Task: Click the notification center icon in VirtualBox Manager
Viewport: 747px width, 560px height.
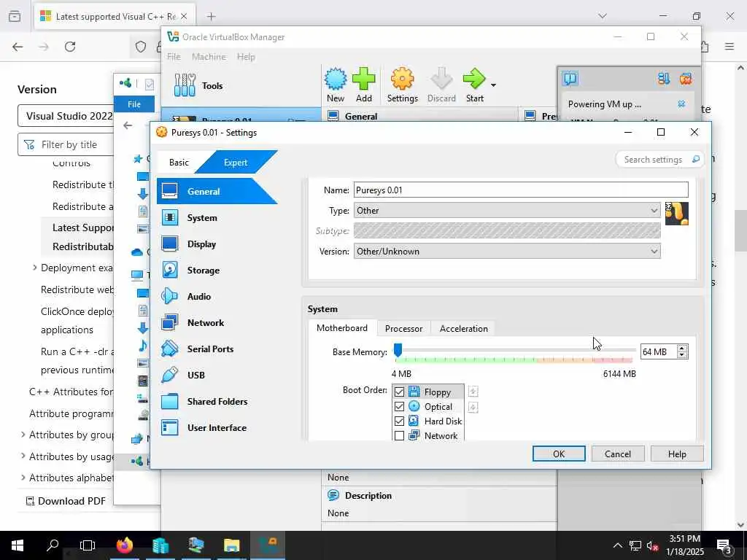Action: [x=570, y=79]
